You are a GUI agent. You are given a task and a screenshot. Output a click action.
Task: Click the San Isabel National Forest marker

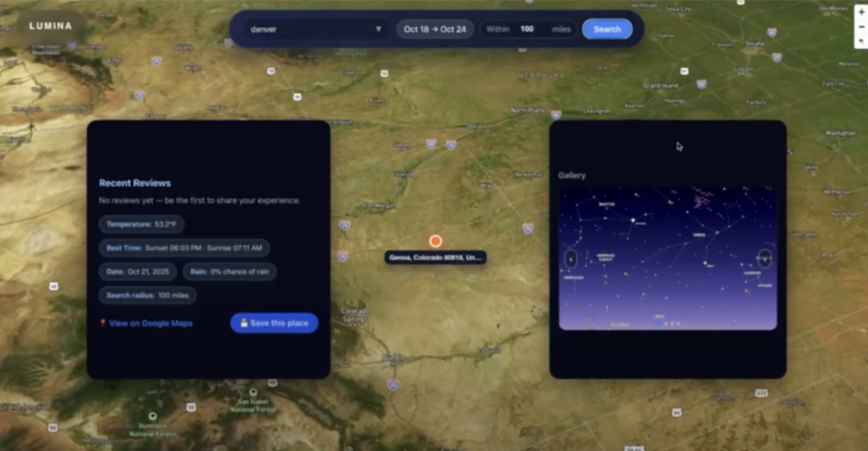point(253,393)
